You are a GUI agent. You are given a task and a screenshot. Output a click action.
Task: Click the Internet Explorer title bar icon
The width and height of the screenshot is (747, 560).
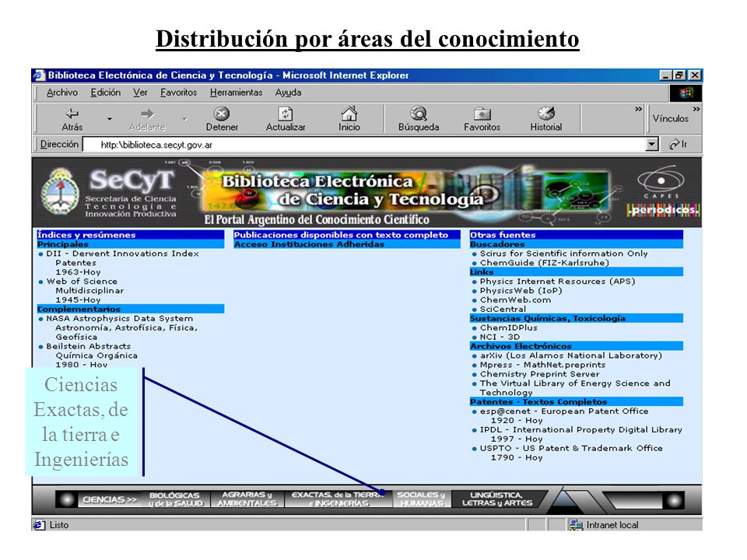39,75
